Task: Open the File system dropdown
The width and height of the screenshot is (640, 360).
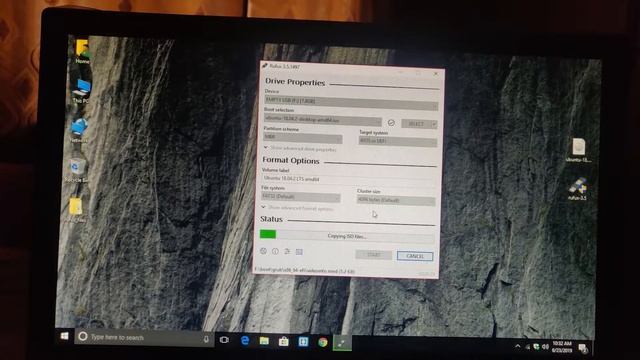Action: coord(301,197)
